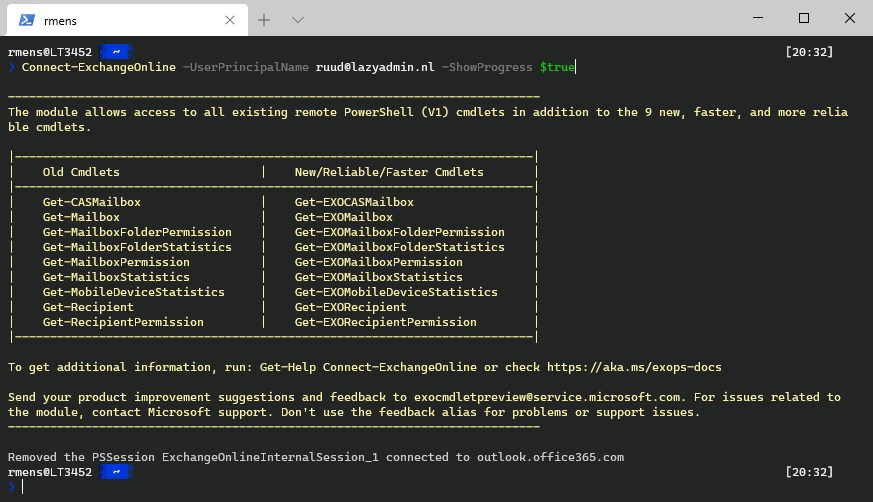Click Get-EXOMailboxFolderStatistics entry
The width and height of the screenshot is (873, 502).
[x=400, y=247]
